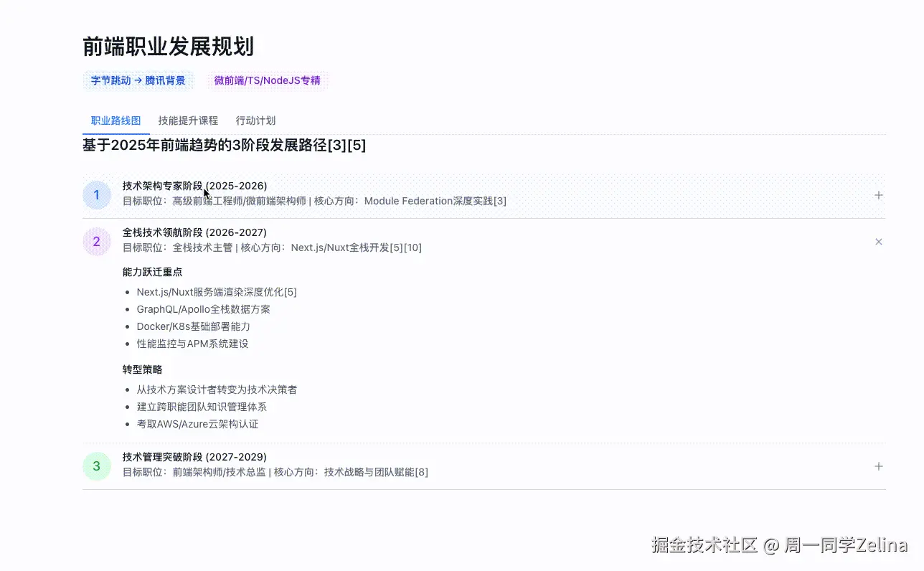Switch to the 技能提升课程 tab
Image resolution: width=924 pixels, height=571 pixels.
(187, 120)
